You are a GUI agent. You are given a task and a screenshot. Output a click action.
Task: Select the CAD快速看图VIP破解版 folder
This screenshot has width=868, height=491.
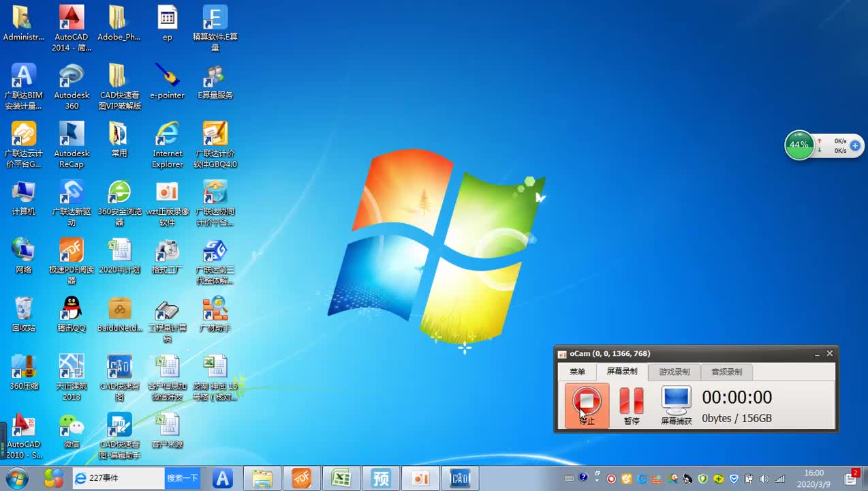(x=119, y=87)
